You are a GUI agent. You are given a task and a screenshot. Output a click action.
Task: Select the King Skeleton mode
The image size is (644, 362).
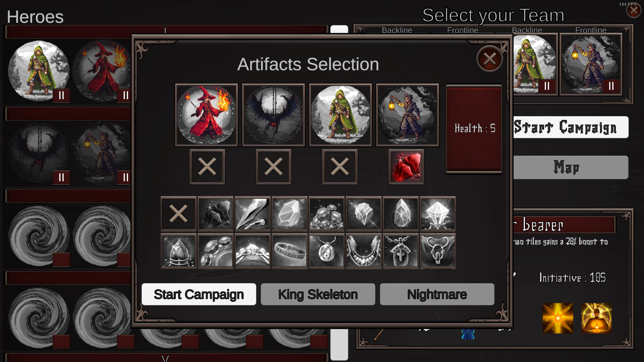click(318, 294)
